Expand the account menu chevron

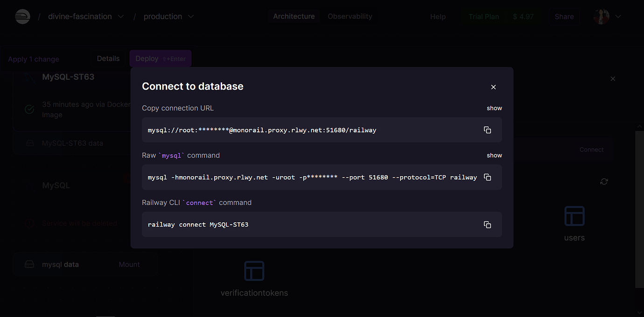[618, 16]
